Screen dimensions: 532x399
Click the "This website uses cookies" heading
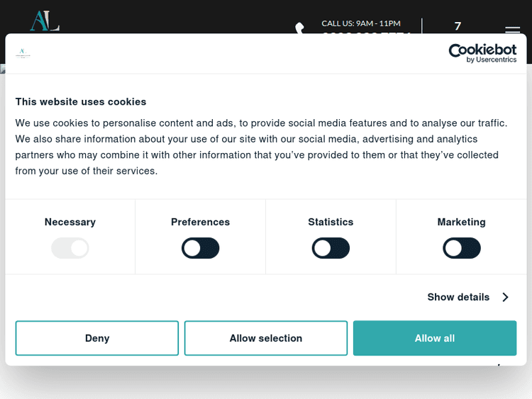point(81,101)
